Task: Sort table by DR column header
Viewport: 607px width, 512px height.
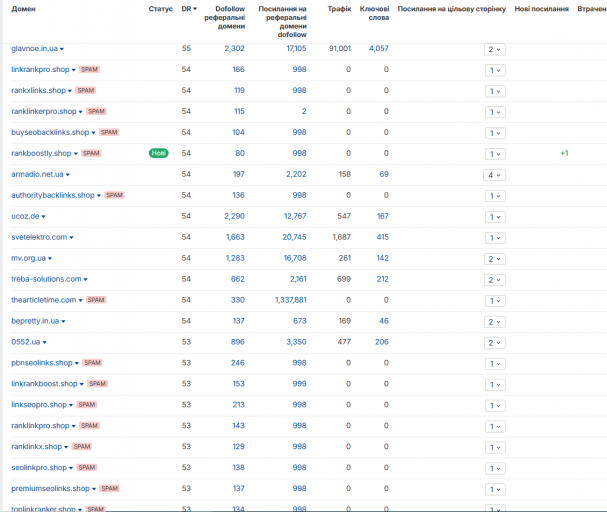Action: point(189,9)
